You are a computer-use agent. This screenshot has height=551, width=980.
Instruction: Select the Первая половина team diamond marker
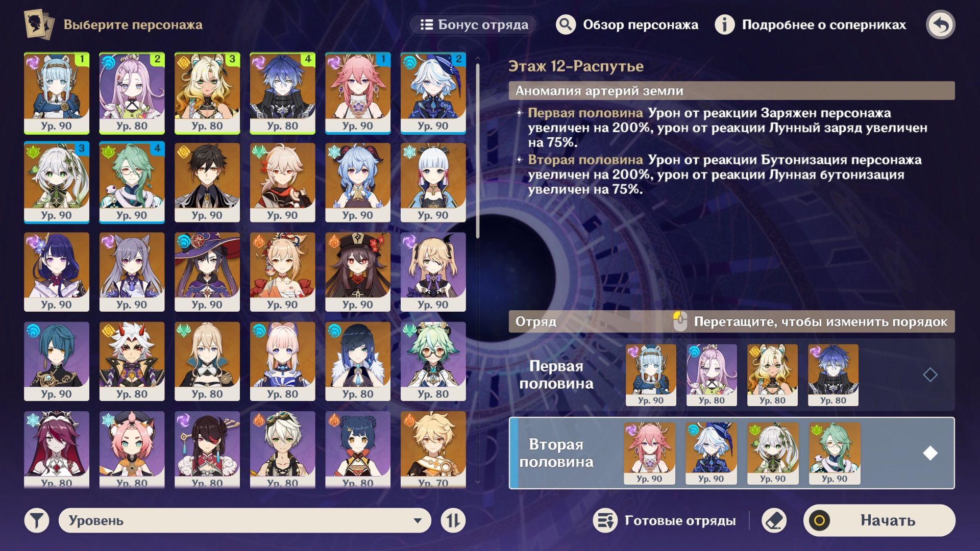point(930,375)
